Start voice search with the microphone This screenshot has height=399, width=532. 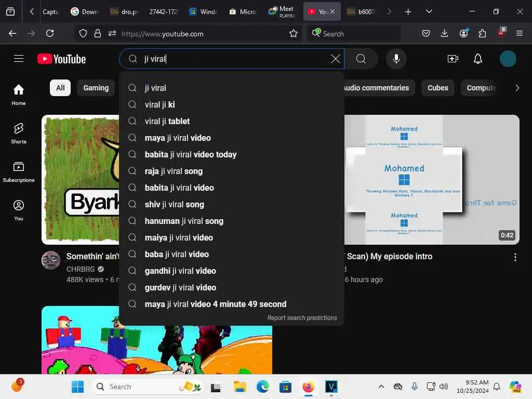[396, 59]
